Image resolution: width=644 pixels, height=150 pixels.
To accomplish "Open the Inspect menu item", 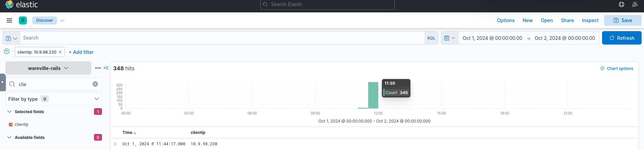I will (x=590, y=20).
